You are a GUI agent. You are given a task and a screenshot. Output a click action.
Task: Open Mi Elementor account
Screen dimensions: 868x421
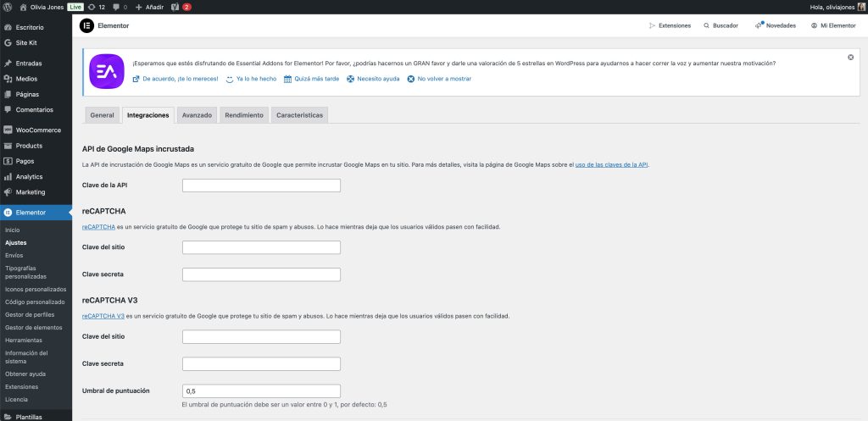tap(833, 25)
